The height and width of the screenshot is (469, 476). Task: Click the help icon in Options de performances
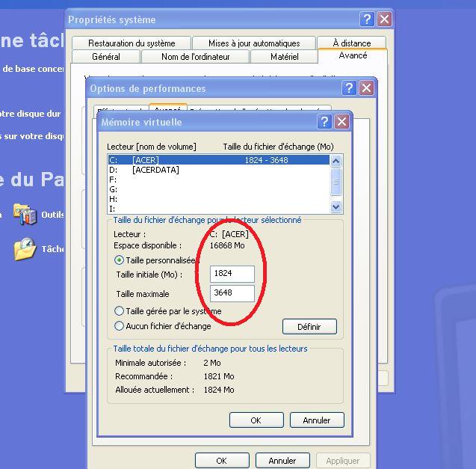coord(349,88)
